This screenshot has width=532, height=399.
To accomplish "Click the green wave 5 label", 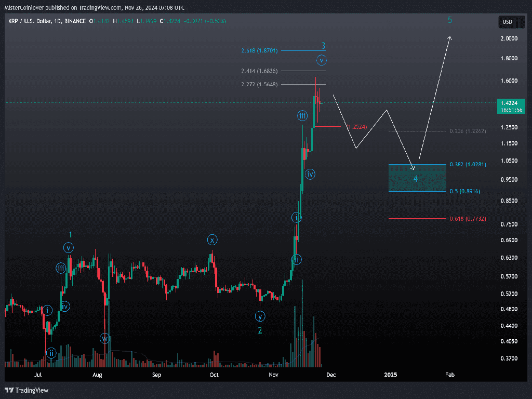I will 450,20.
